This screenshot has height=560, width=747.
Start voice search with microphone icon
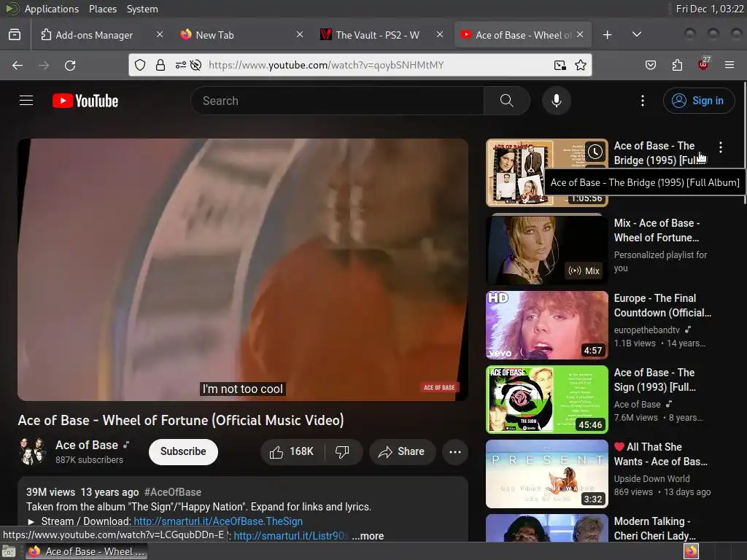click(x=557, y=101)
